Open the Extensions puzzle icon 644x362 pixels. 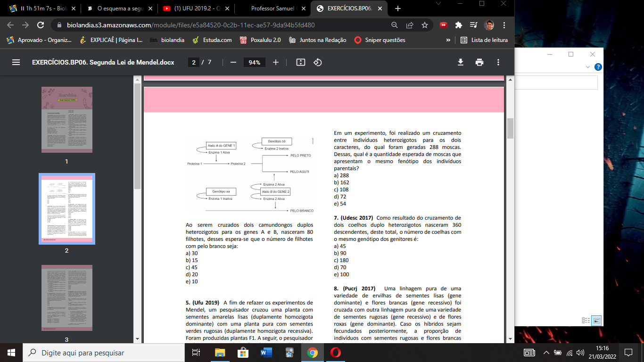[459, 25]
